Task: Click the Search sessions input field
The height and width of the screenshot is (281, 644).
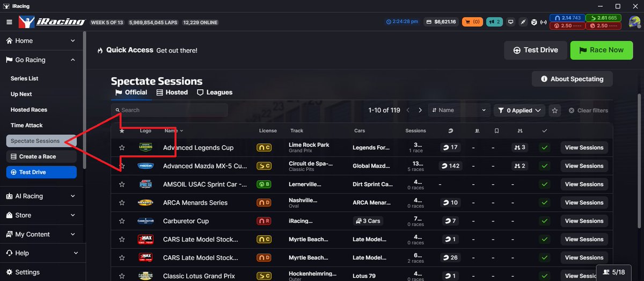Action: click(170, 110)
